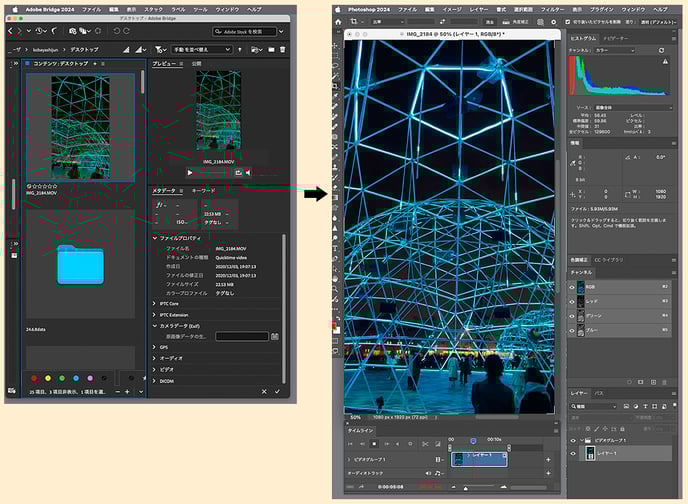This screenshot has height=504, width=688.
Task: Click the Bridge preview speaker icon
Action: pos(247,172)
